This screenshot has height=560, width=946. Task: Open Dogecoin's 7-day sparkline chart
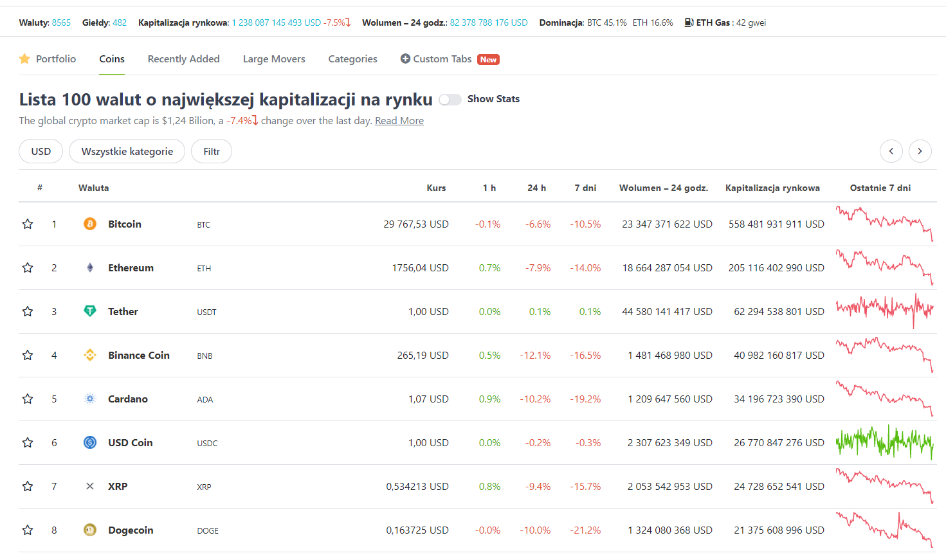tap(884, 530)
